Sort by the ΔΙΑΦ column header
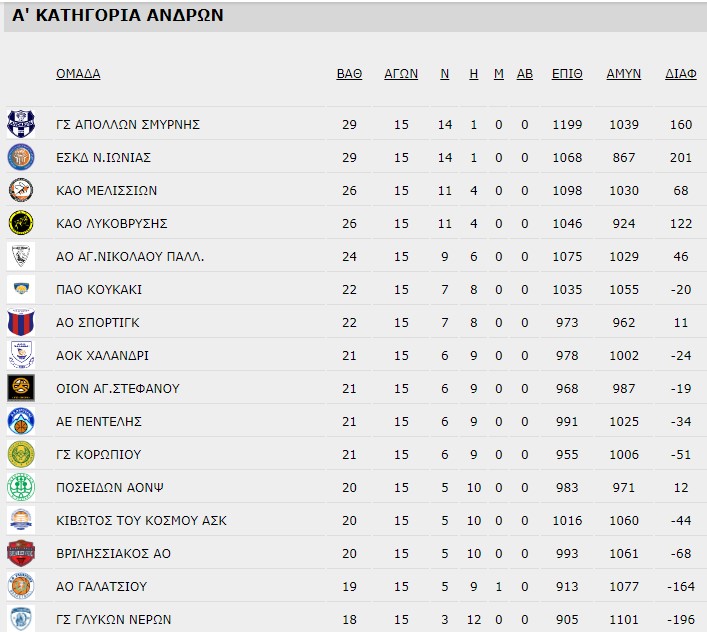The image size is (707, 632). [680, 74]
